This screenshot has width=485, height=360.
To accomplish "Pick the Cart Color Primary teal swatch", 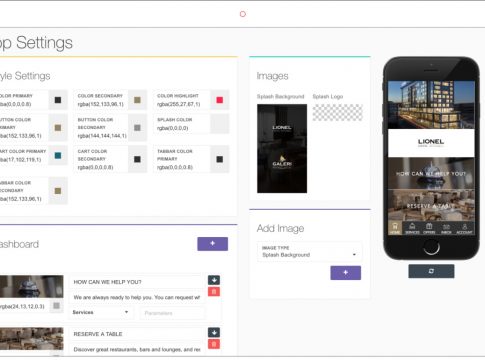I will point(58,156).
